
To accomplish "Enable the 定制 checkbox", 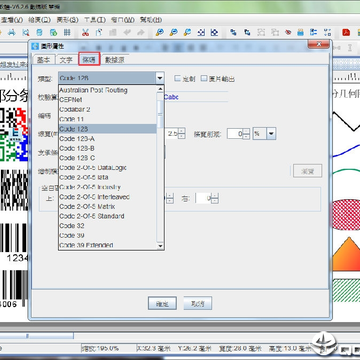I will (178, 79).
